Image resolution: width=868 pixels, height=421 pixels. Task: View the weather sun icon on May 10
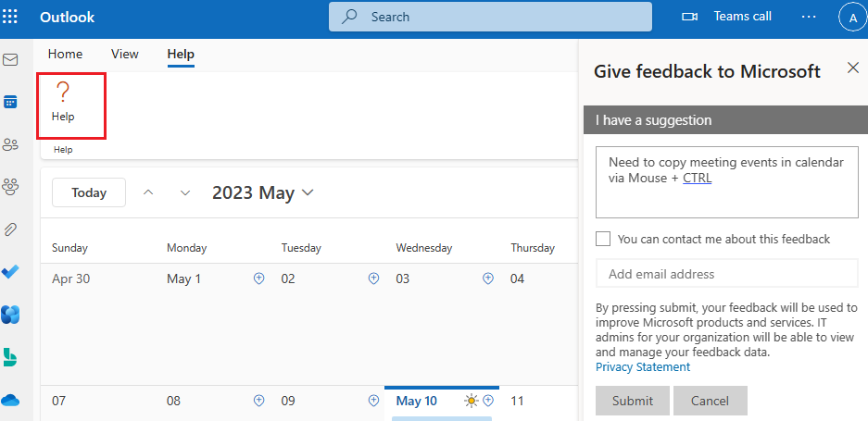[x=472, y=401]
